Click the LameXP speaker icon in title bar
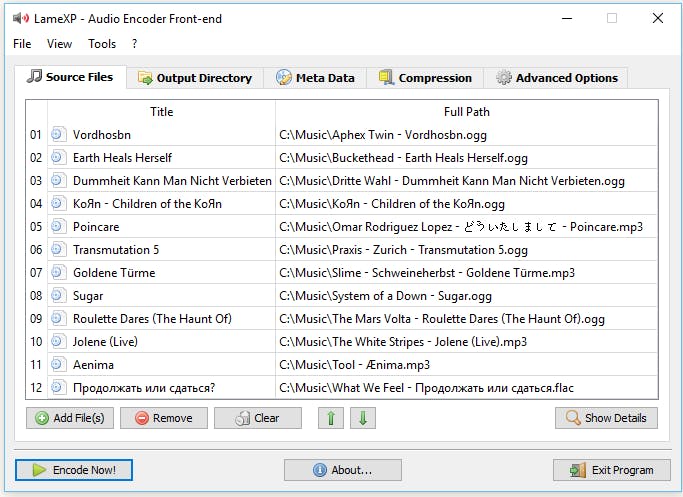The width and height of the screenshot is (683, 497). 20,18
